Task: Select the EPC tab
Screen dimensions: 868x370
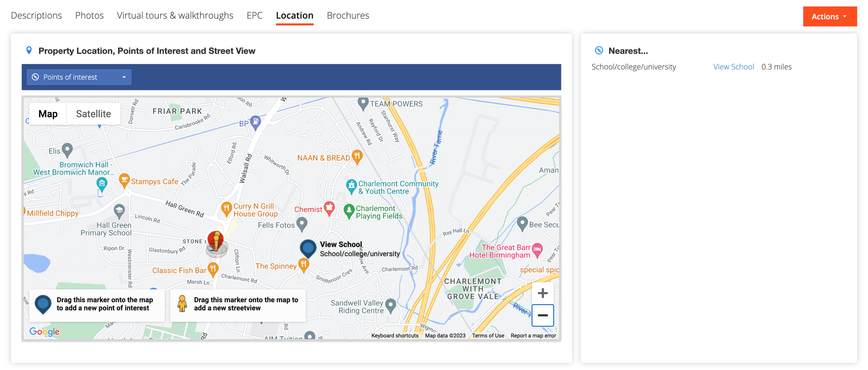Action: tap(255, 16)
